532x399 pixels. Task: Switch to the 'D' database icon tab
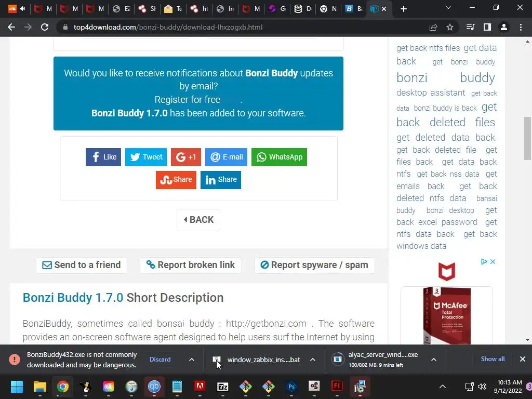click(x=303, y=9)
